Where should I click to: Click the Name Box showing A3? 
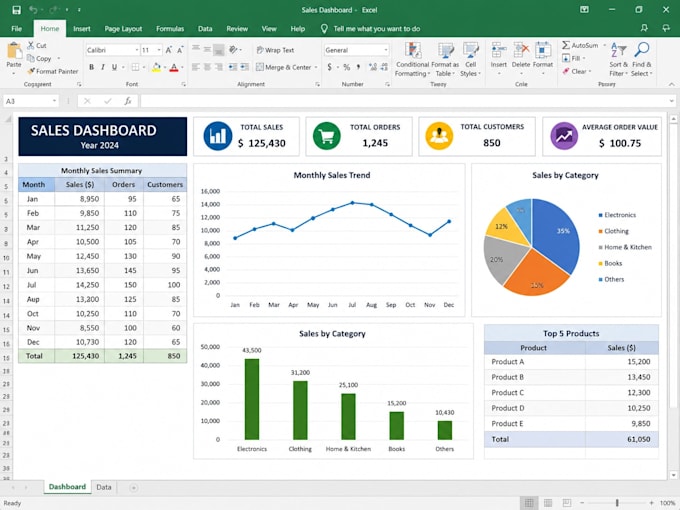[30, 101]
